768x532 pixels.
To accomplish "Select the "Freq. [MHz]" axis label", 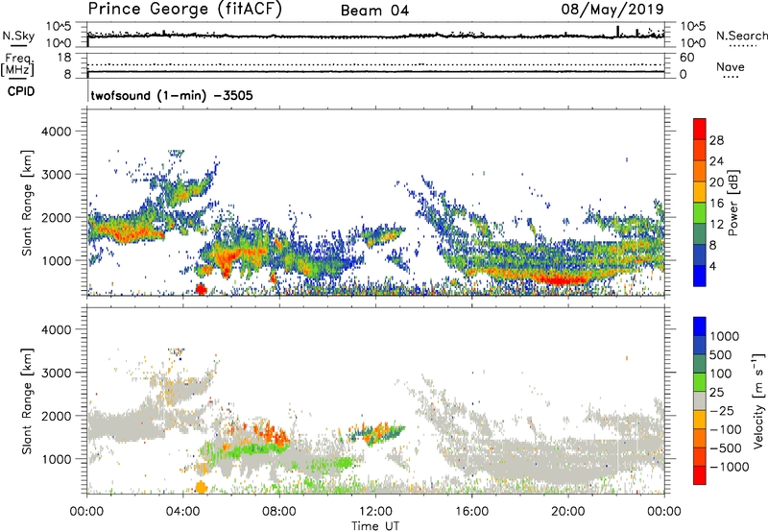I will click(17, 65).
